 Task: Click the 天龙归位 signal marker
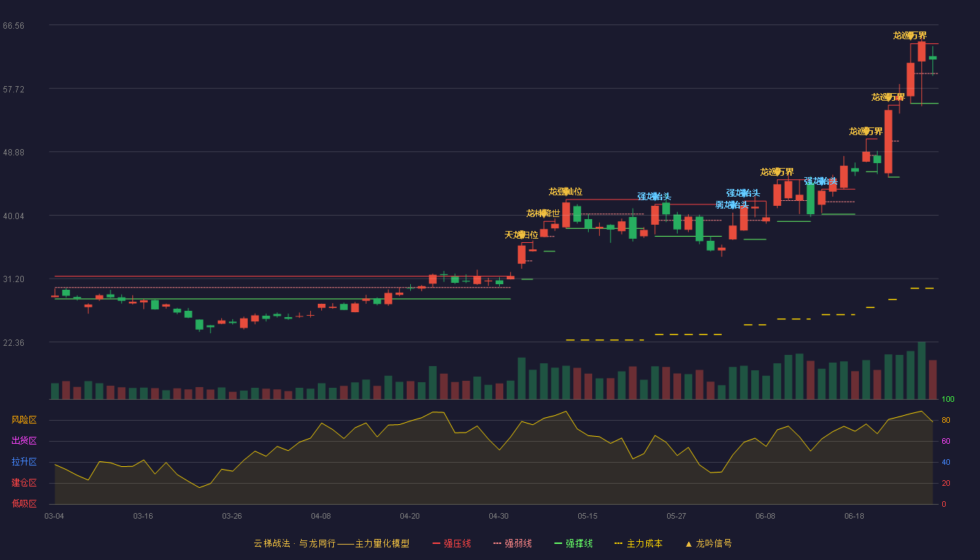point(521,234)
